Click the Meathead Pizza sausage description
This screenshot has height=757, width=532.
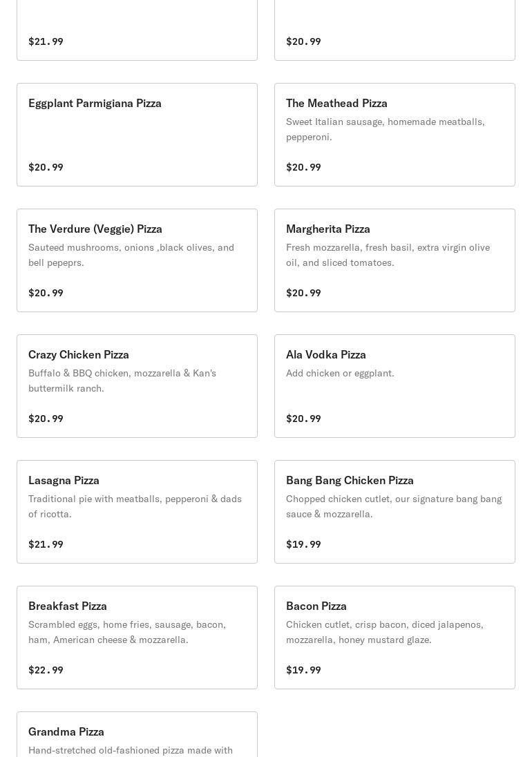tap(386, 129)
